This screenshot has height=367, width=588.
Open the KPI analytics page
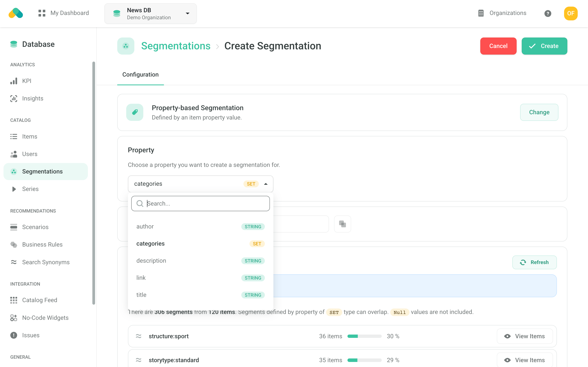(x=46, y=81)
